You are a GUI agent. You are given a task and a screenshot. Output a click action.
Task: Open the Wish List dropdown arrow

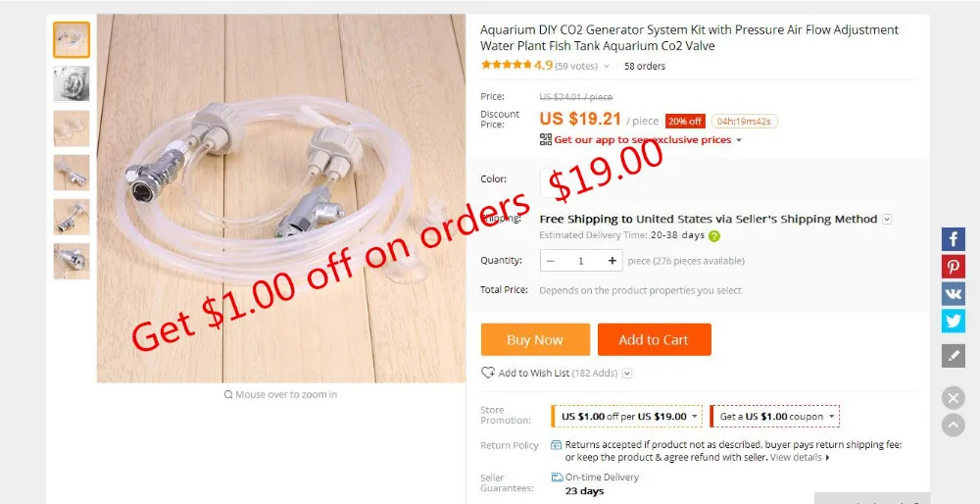[627, 374]
